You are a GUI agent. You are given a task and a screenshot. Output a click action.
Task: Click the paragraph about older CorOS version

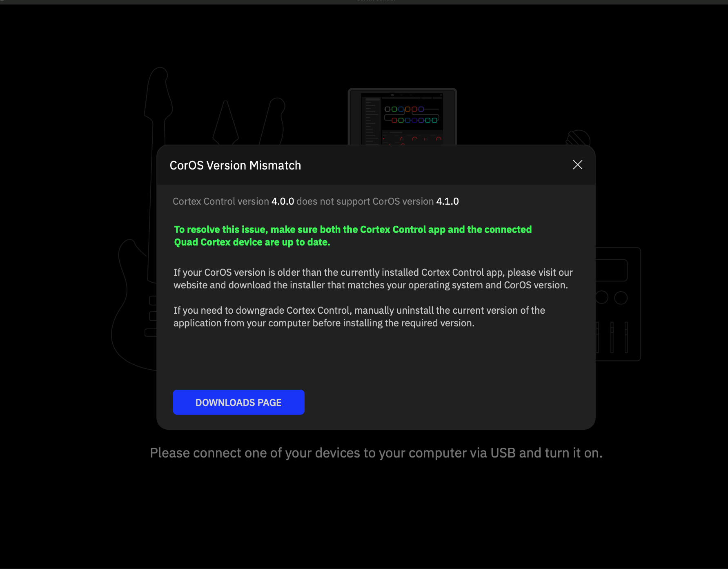[373, 279]
